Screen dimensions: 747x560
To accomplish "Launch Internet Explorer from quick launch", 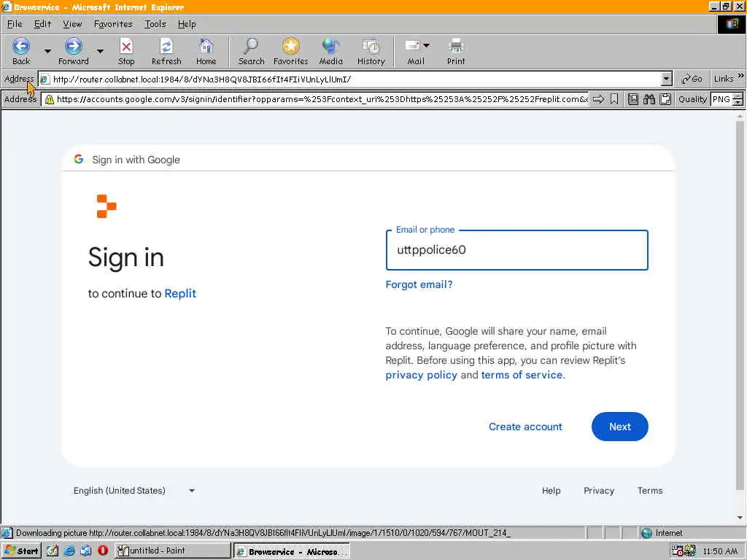I will point(69,551).
